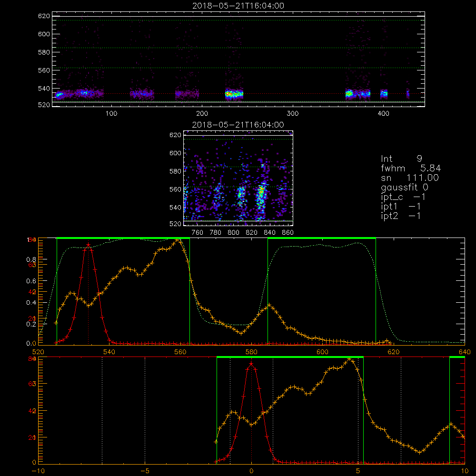Select the 'Int 9' readout line
This screenshot has width=476, height=476.
pos(402,159)
